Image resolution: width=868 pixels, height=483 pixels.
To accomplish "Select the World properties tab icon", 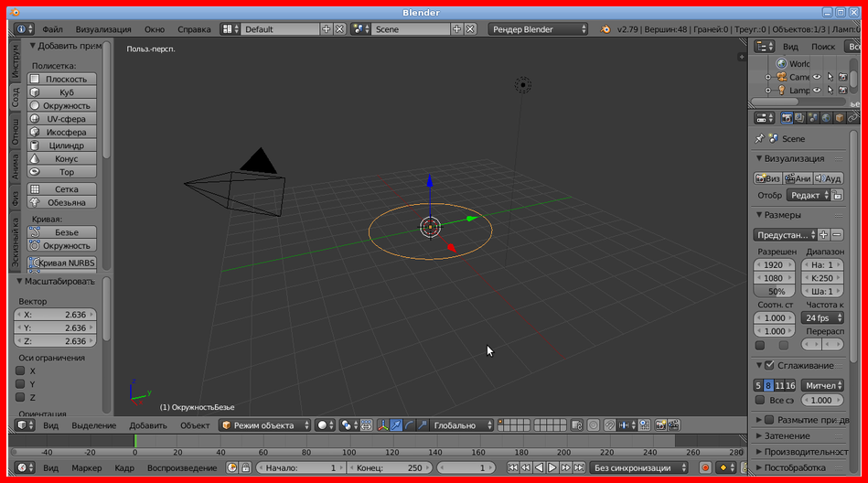I will pos(827,118).
